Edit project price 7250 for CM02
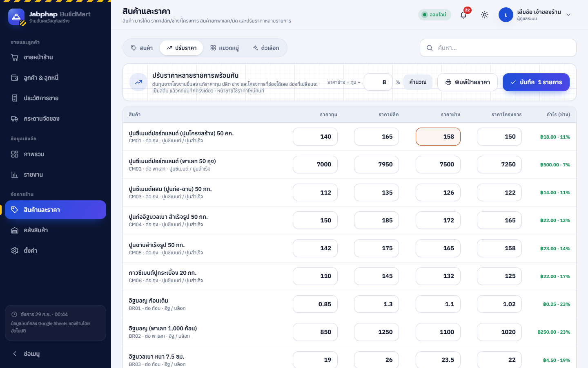This screenshot has width=588, height=368. point(499,164)
